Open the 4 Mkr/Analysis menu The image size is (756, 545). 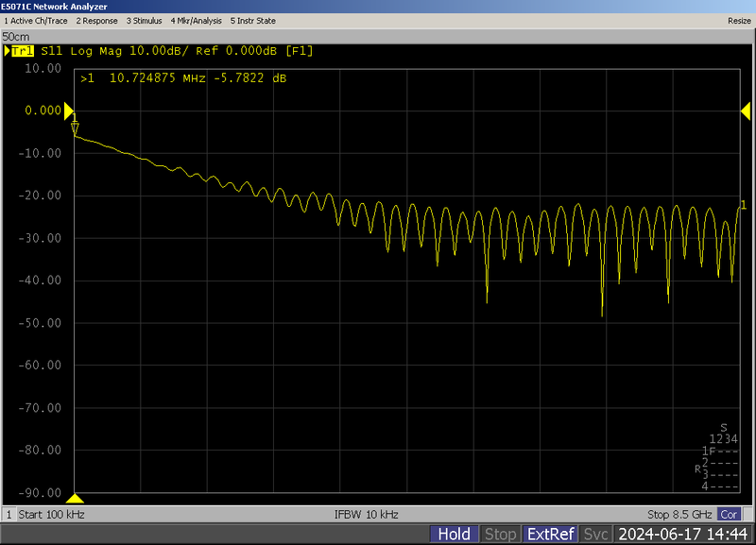coord(196,20)
